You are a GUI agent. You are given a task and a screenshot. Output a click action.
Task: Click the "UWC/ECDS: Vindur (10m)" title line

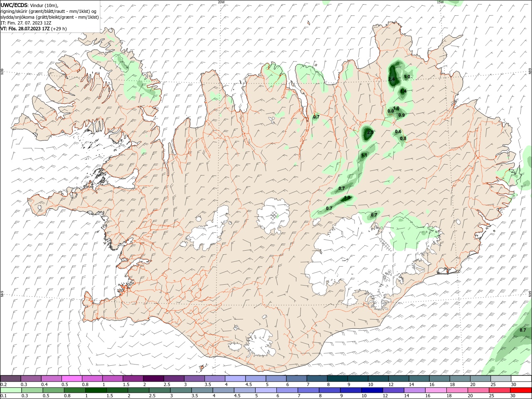pyautogui.click(x=30, y=5)
